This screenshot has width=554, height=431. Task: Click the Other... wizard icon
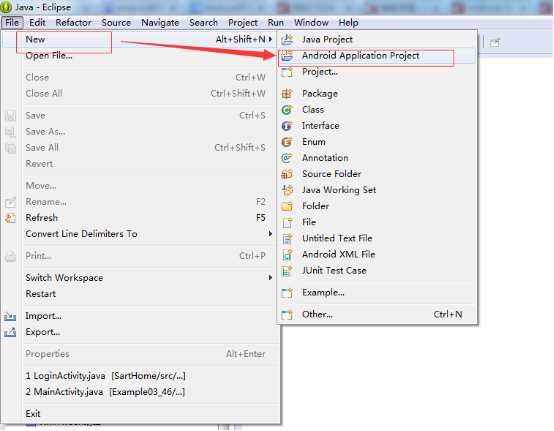pos(287,314)
